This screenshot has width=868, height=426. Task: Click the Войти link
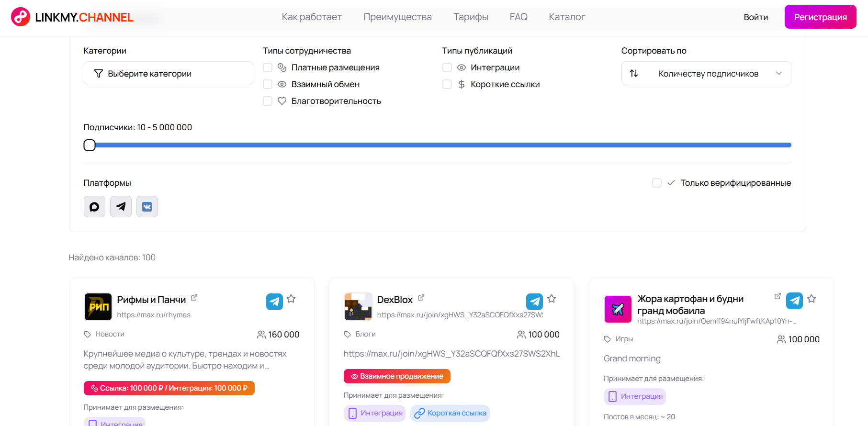coord(755,17)
